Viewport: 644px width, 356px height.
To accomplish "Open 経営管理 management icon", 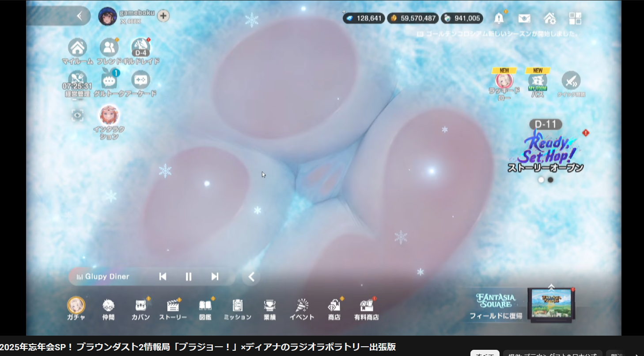I will (77, 84).
